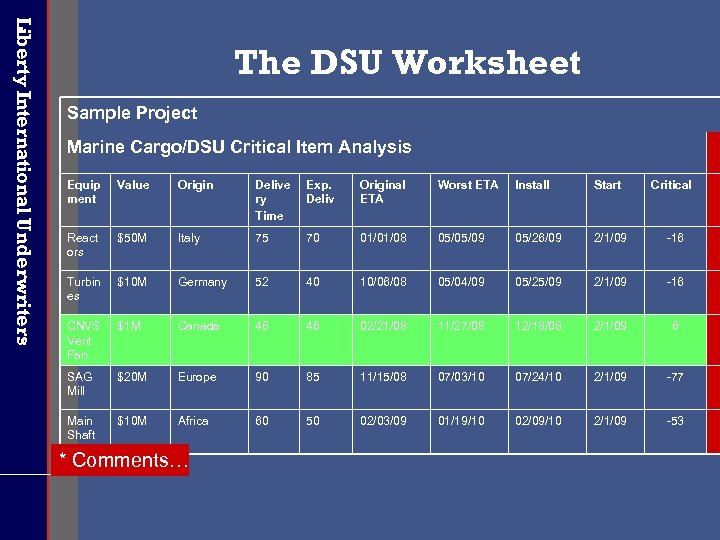Click the 'Original ETA' column header
The height and width of the screenshot is (540, 720).
[392, 200]
